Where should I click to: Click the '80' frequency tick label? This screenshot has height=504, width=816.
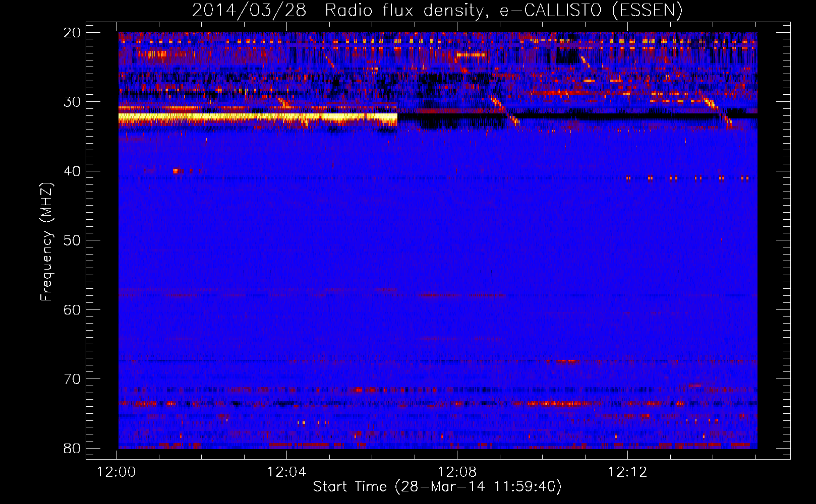coord(72,448)
